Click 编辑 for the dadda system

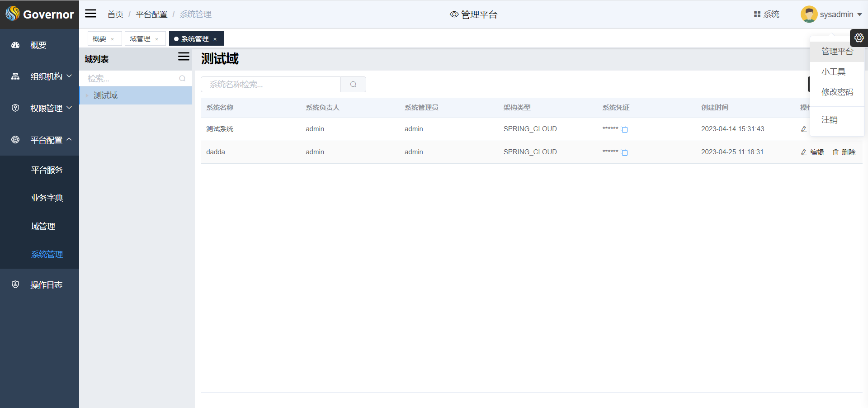click(812, 152)
